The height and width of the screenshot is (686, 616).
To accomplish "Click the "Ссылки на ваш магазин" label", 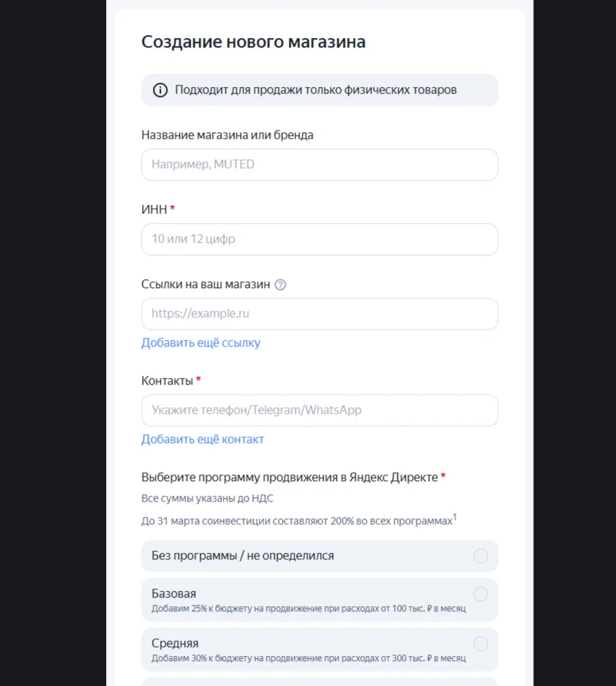I will click(x=206, y=284).
